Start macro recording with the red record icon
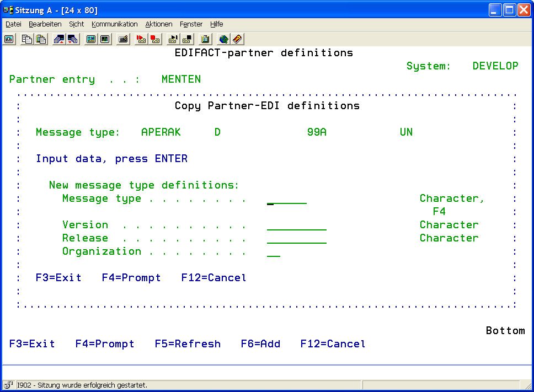This screenshot has height=392, width=534. (141, 39)
